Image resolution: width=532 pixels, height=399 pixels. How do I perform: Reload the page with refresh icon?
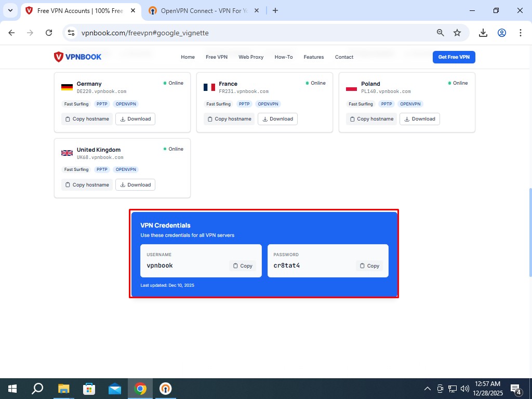(49, 33)
